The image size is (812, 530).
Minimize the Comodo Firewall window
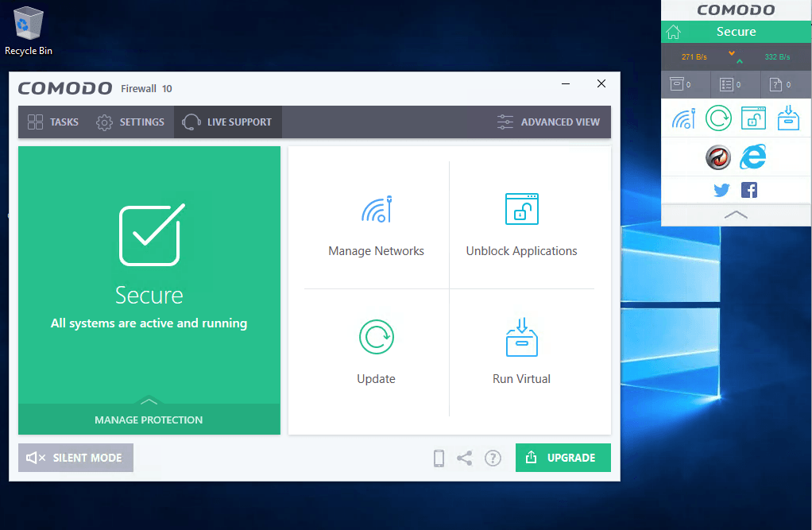pos(566,83)
